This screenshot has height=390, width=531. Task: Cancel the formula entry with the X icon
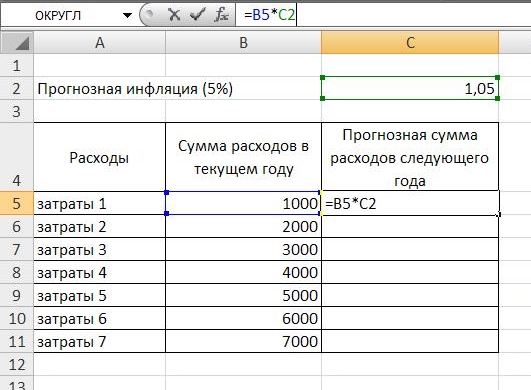(174, 15)
